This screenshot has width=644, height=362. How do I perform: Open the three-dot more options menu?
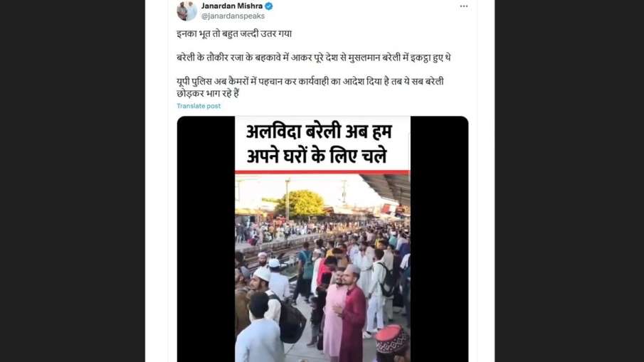(464, 6)
